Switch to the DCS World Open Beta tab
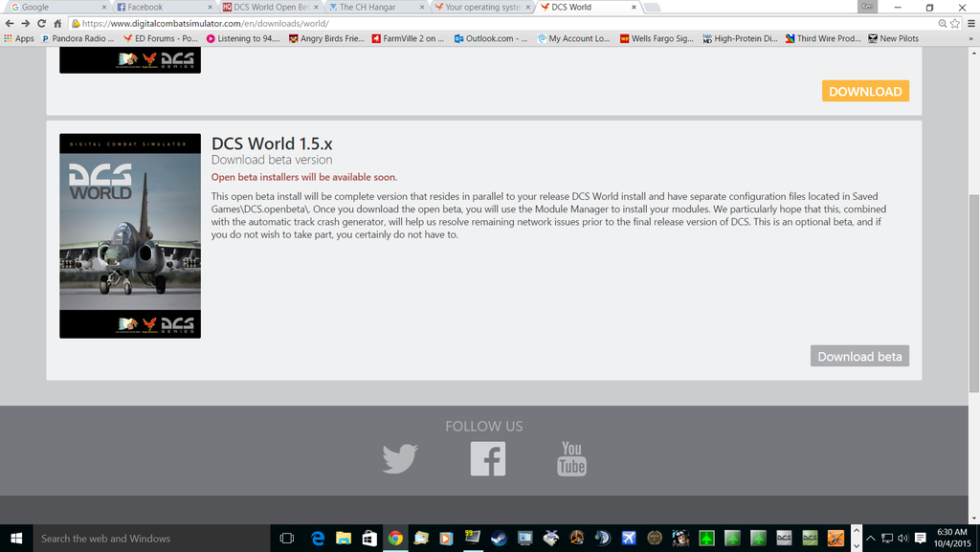 click(269, 7)
